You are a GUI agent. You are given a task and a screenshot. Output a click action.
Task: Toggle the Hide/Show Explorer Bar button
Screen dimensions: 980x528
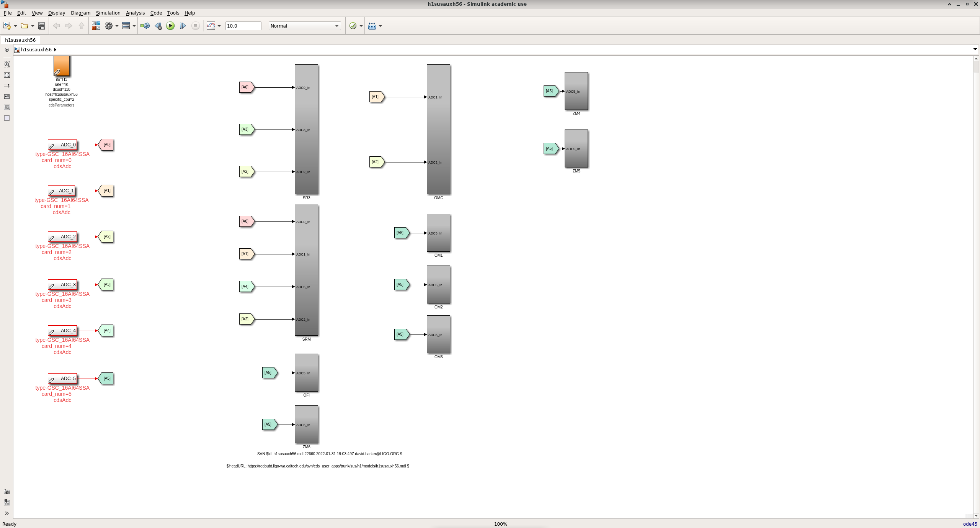[x=7, y=50]
